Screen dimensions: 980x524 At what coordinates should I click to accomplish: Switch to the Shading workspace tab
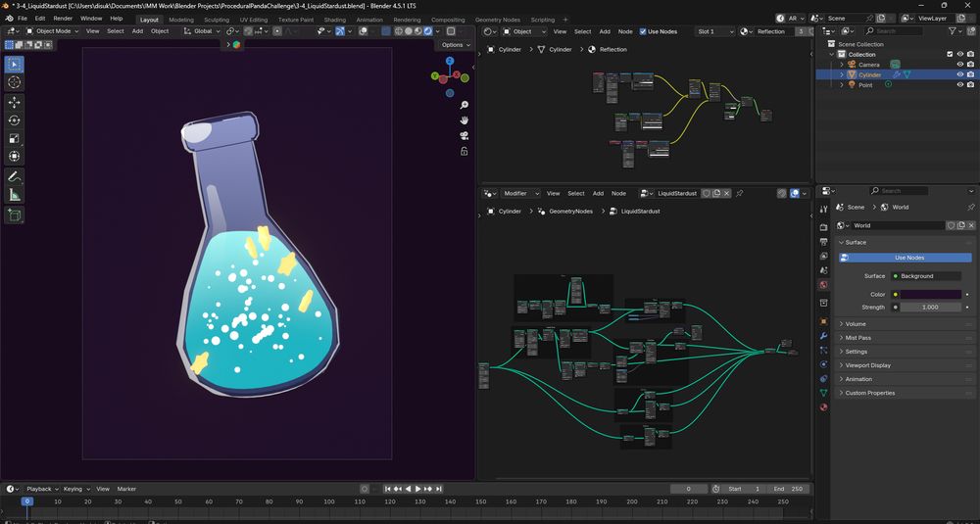334,20
